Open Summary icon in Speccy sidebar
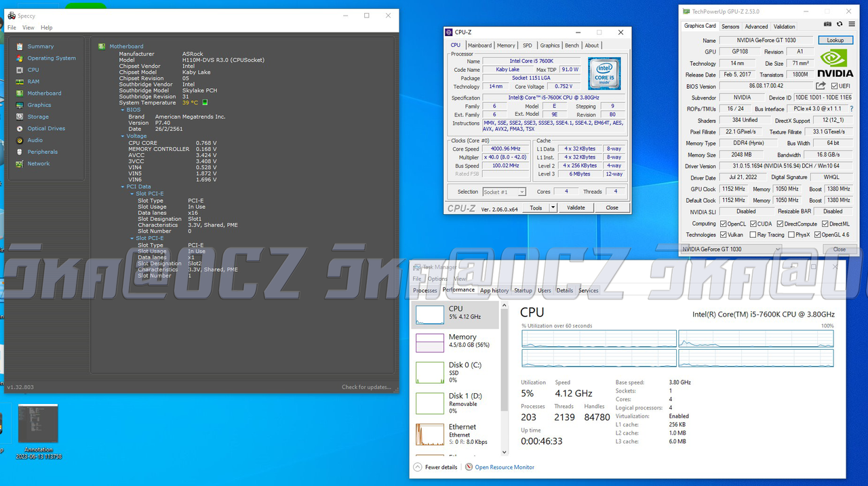Screen dimensions: 868x486 [x=19, y=46]
